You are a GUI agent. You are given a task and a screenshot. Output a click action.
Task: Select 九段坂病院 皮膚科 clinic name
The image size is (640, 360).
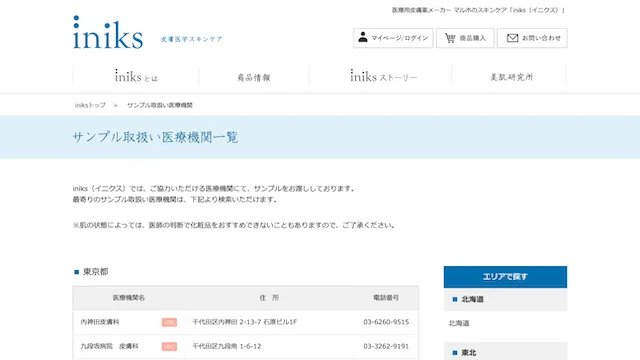[109, 346]
